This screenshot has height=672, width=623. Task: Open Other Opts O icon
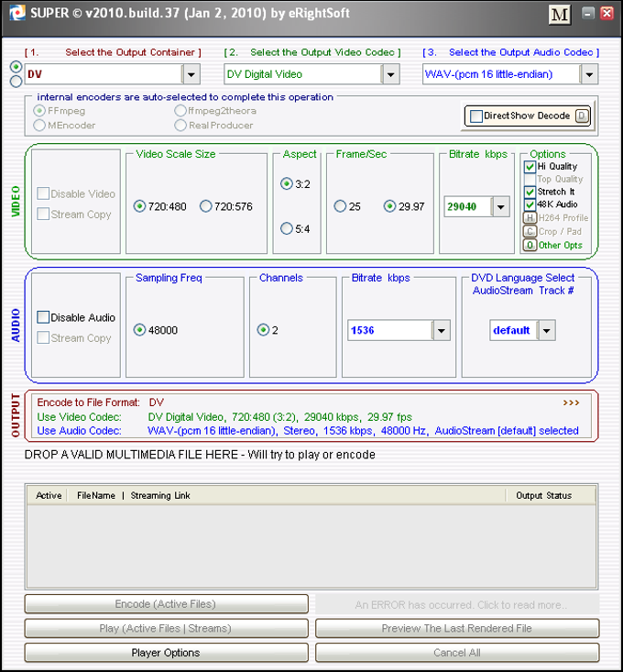coord(530,245)
